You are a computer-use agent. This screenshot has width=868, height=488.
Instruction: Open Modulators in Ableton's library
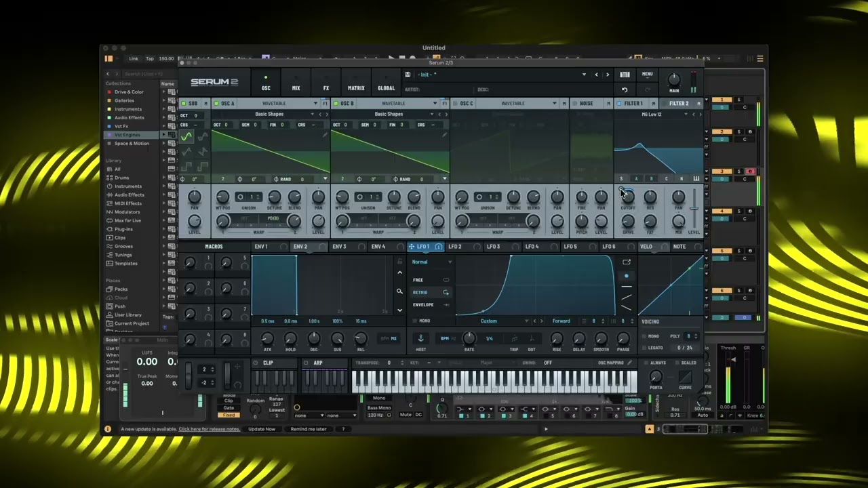pyautogui.click(x=127, y=212)
